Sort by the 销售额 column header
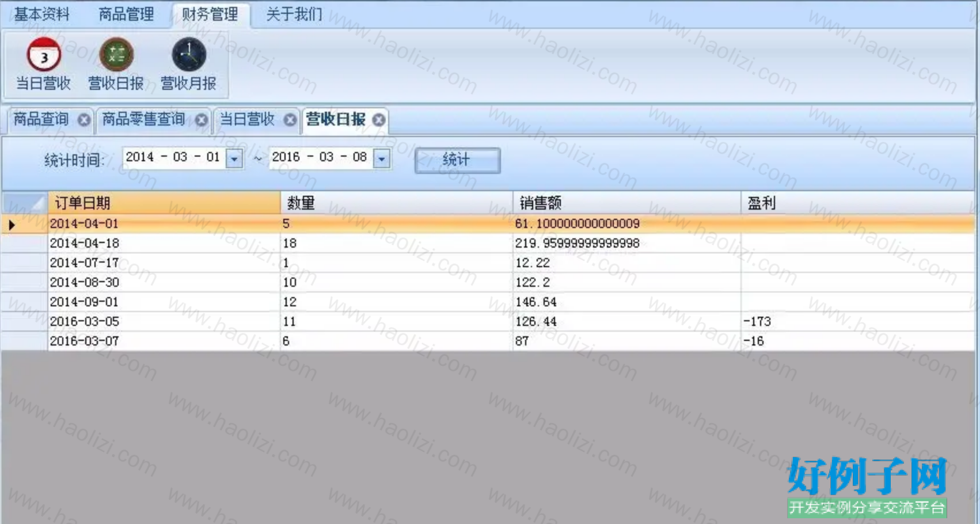Image resolution: width=980 pixels, height=524 pixels. tap(627, 203)
